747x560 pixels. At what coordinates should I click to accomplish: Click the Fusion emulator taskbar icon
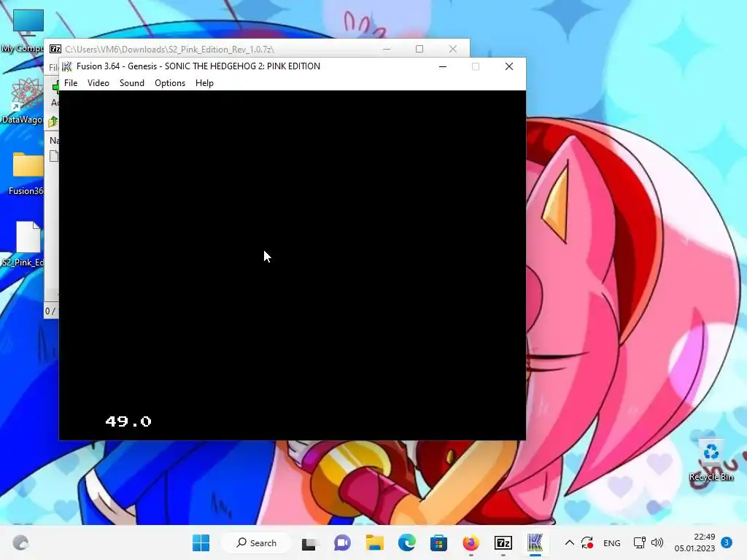click(x=535, y=542)
